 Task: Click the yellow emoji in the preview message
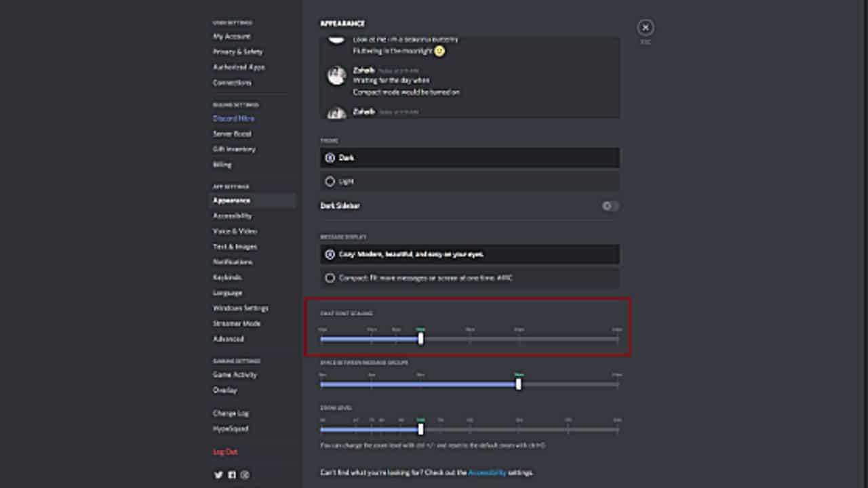(439, 51)
